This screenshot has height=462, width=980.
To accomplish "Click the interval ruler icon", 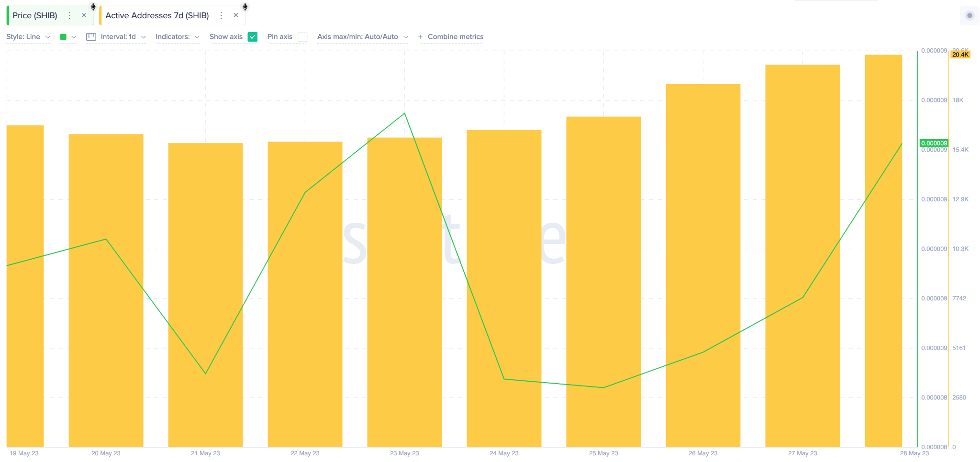I will (x=91, y=37).
